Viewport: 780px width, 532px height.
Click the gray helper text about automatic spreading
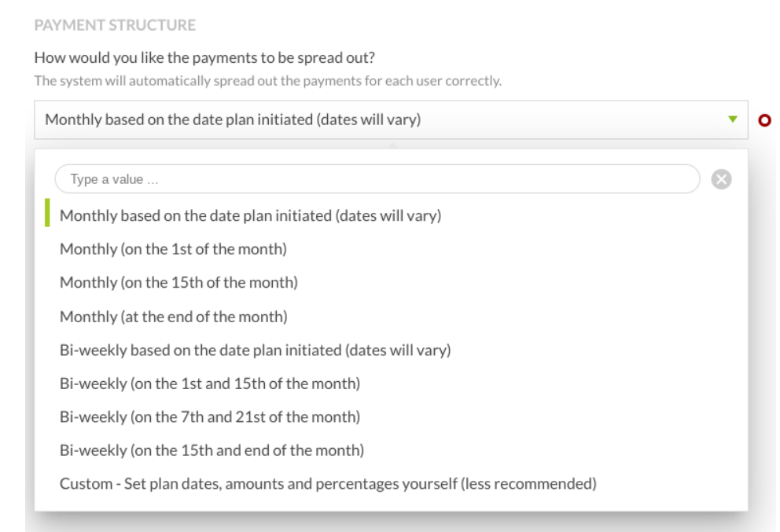click(267, 81)
